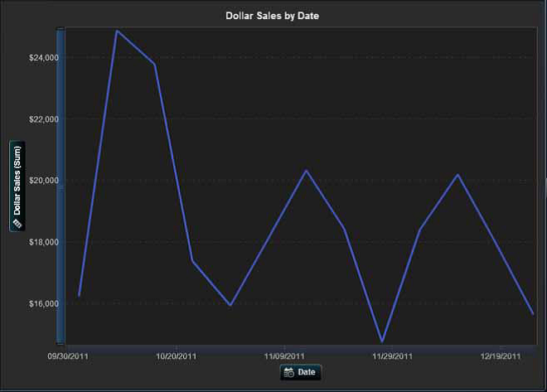The height and width of the screenshot is (392, 547).
Task: Click the highest peak of the sales line
Action: click(x=117, y=31)
